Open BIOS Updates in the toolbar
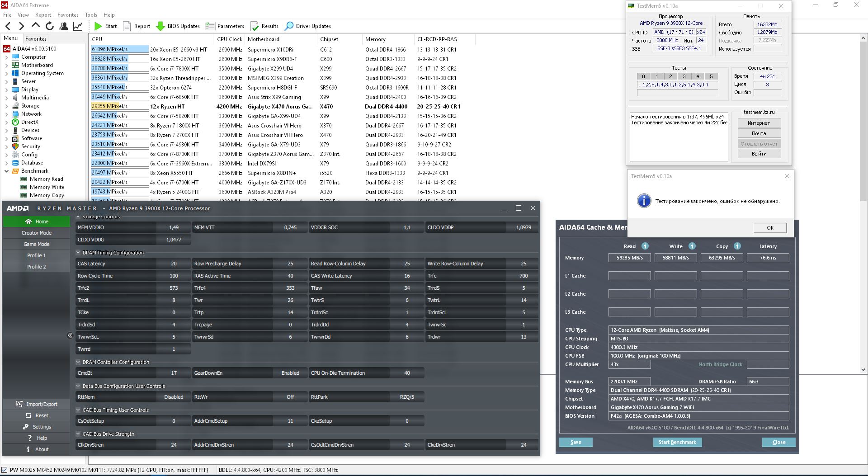The width and height of the screenshot is (868, 476). [178, 26]
